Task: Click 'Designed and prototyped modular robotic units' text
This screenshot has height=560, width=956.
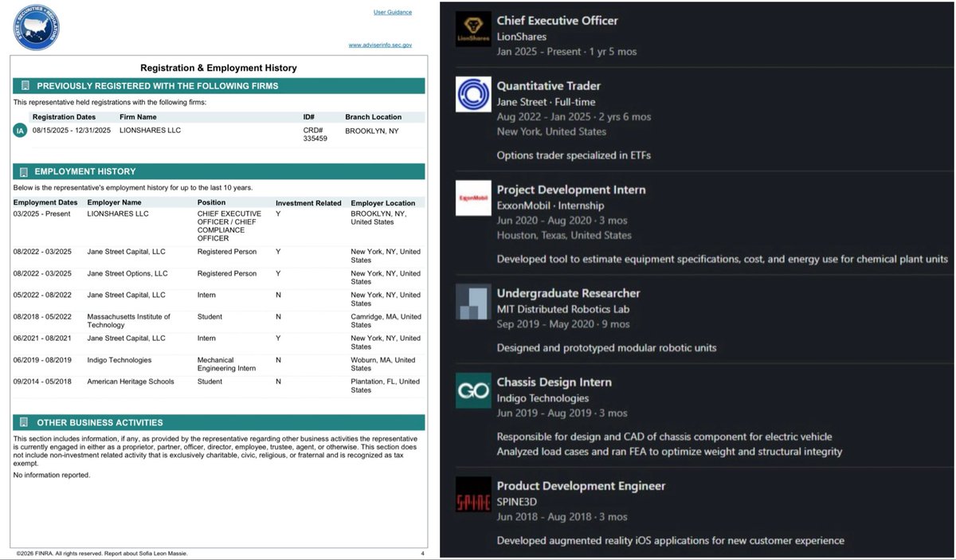Action: pos(606,348)
